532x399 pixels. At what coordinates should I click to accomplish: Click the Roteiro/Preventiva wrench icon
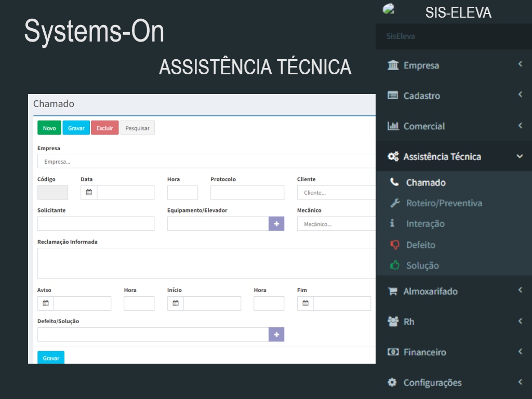(x=395, y=203)
